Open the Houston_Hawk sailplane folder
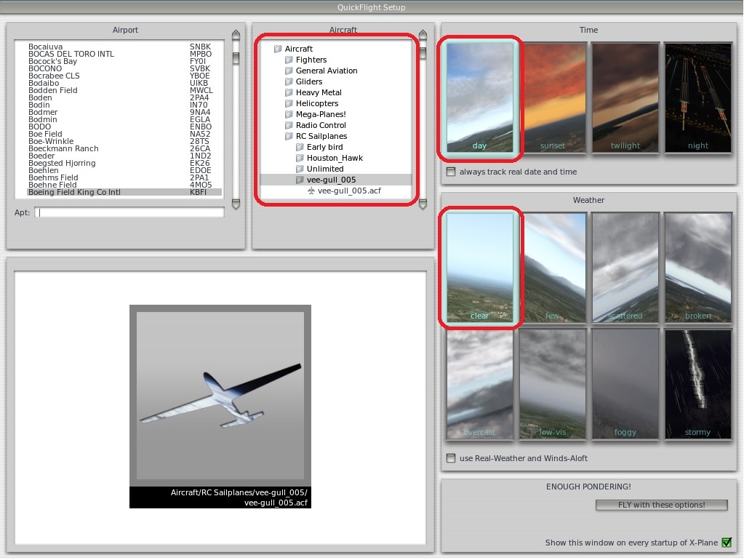744x560 pixels. click(334, 158)
